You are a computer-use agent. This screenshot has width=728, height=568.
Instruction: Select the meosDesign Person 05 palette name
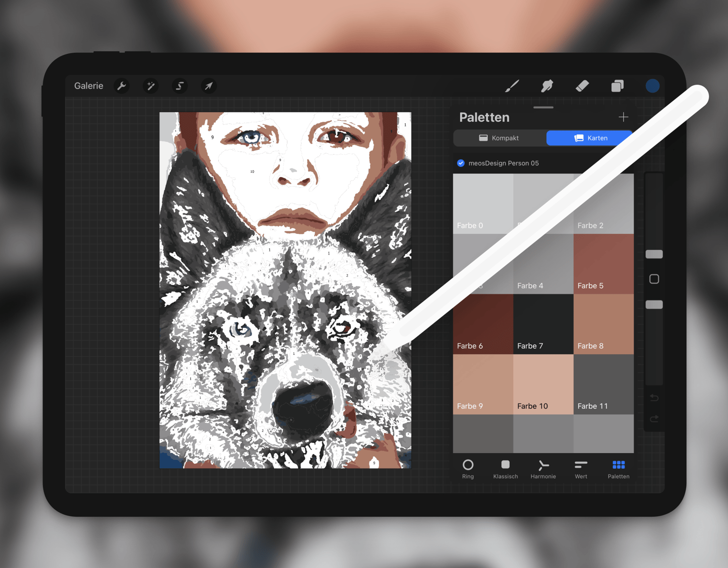pyautogui.click(x=503, y=163)
